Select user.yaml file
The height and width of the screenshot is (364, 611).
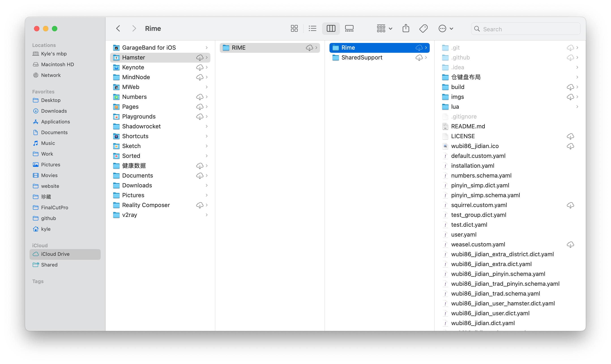pos(510,235)
